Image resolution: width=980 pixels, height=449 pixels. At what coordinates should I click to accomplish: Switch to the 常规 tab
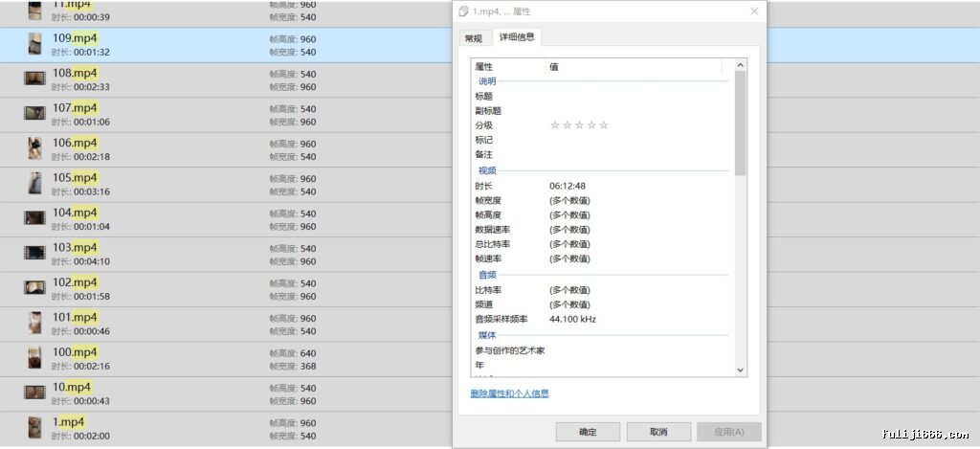point(473,38)
